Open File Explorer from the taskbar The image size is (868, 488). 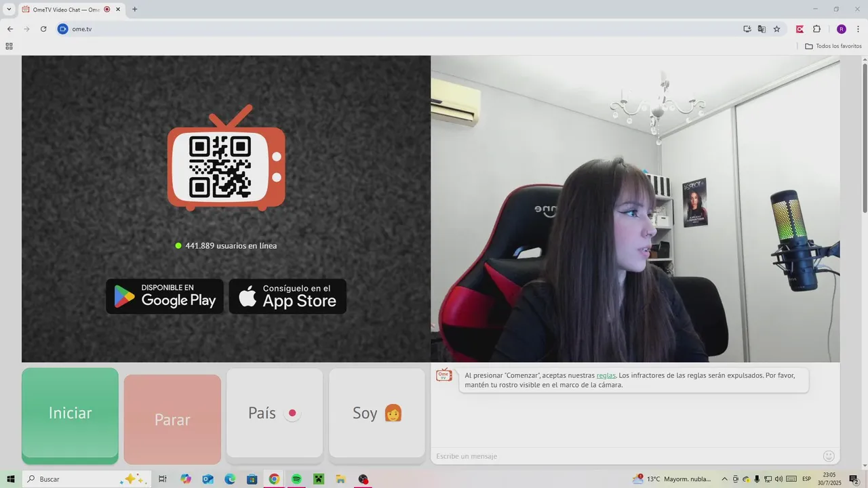(x=340, y=479)
